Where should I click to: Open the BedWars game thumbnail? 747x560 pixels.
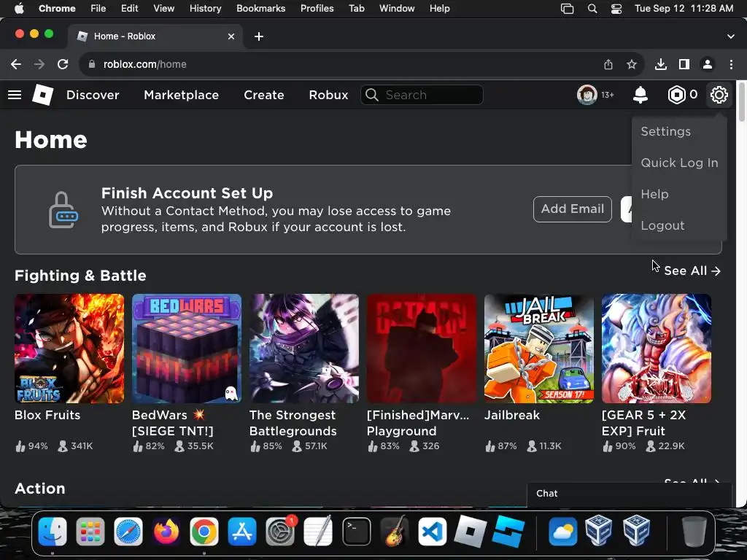click(x=187, y=349)
